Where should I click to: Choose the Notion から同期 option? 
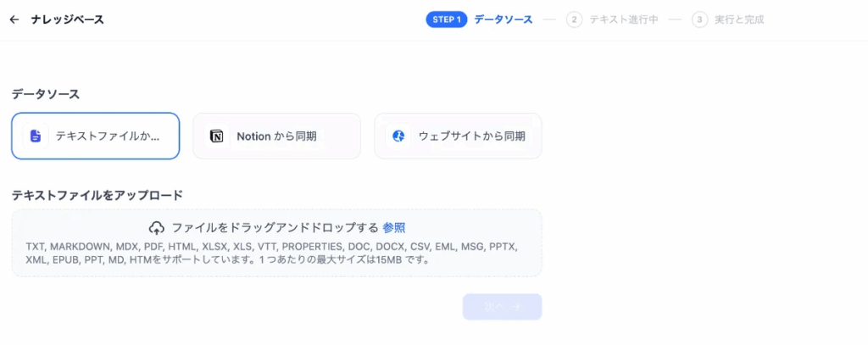(276, 136)
